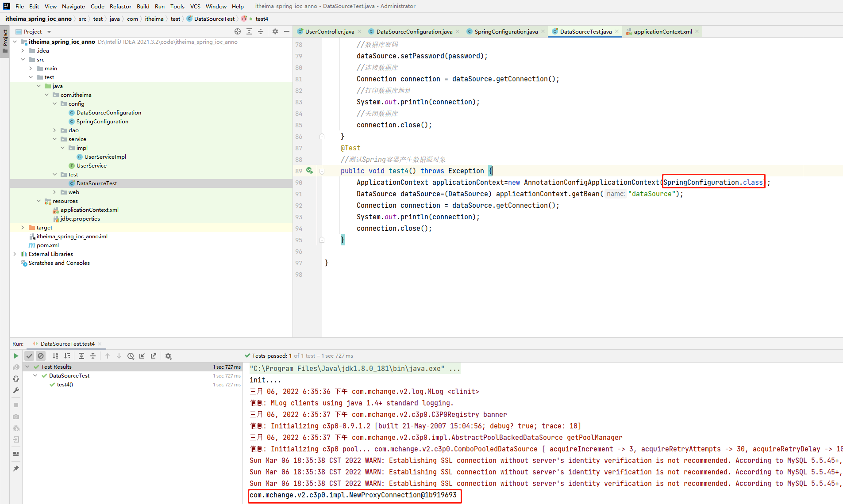Expand all in Project tool window

(249, 31)
